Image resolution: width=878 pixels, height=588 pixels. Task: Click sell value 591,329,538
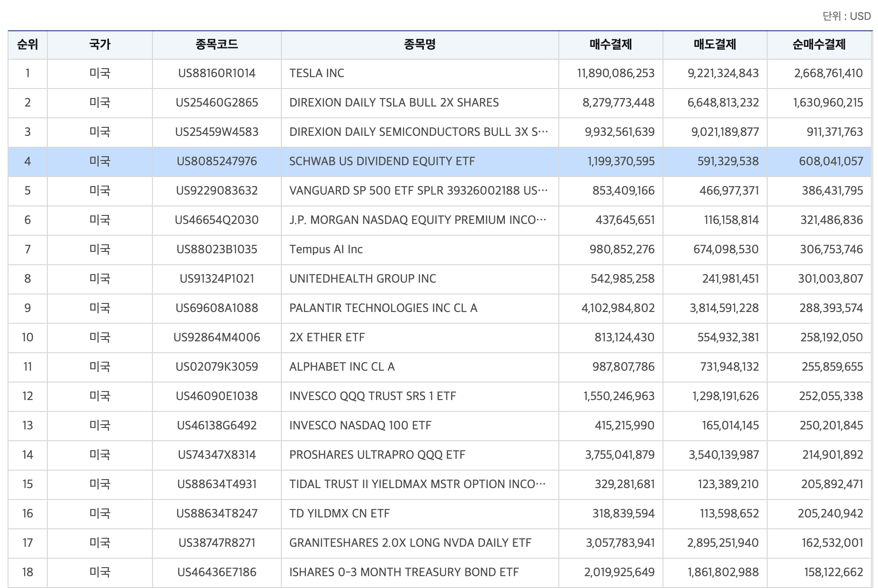click(728, 161)
